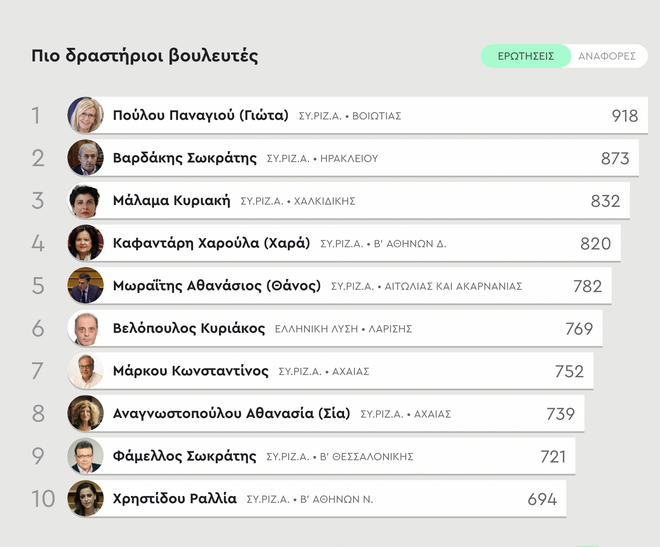660x547 pixels.
Task: Click Χρηστίδου Ραλλία's profile photo
Action: click(85, 499)
